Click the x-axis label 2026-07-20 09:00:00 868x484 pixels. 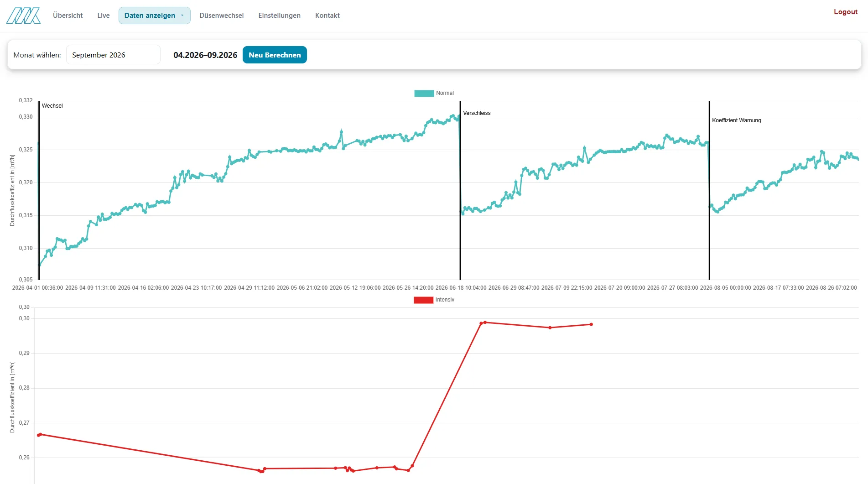click(x=619, y=288)
